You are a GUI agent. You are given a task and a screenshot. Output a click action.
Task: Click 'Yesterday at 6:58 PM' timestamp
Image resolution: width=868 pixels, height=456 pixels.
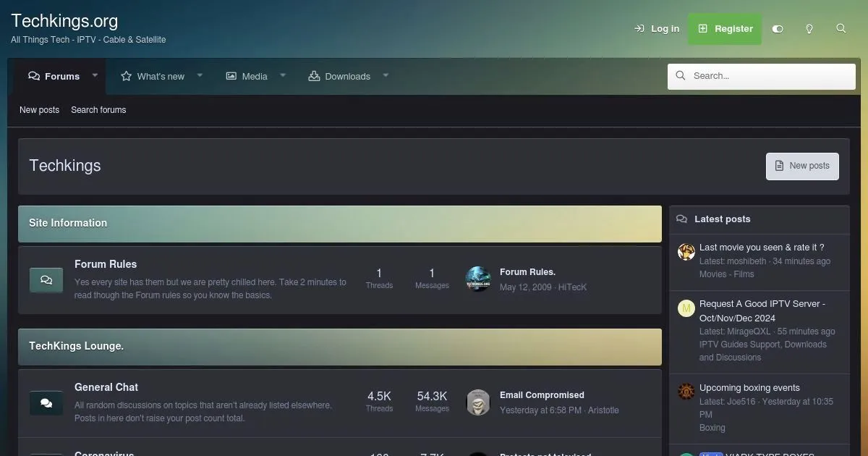540,410
